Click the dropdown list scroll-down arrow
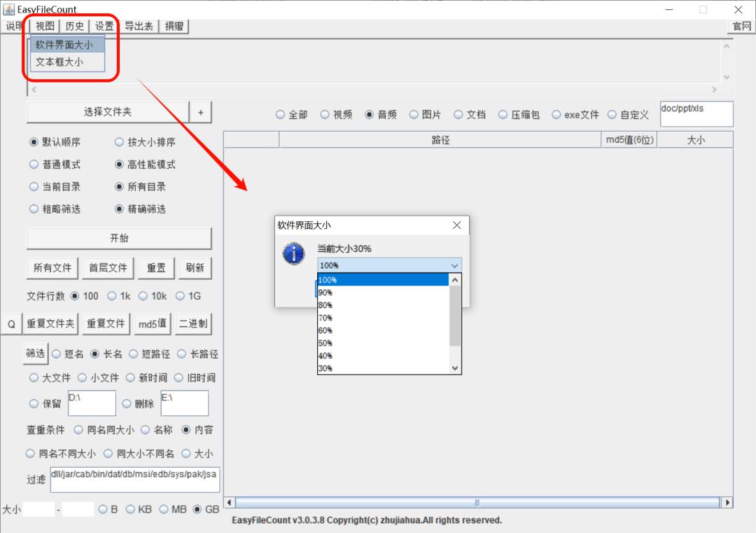This screenshot has width=756, height=533. [455, 368]
